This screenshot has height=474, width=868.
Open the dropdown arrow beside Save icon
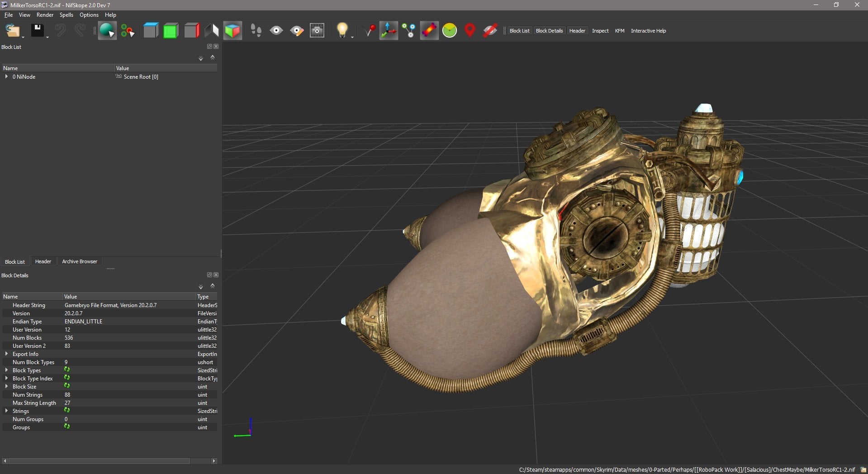[x=47, y=37]
